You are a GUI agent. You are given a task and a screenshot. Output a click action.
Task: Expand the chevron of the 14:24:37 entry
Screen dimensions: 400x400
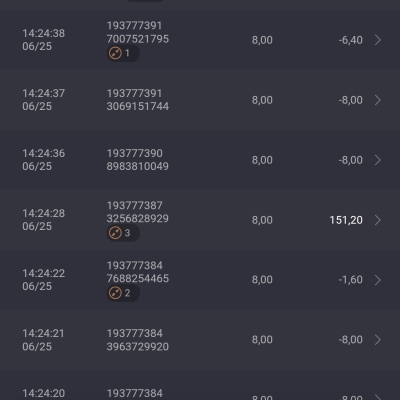click(x=378, y=100)
